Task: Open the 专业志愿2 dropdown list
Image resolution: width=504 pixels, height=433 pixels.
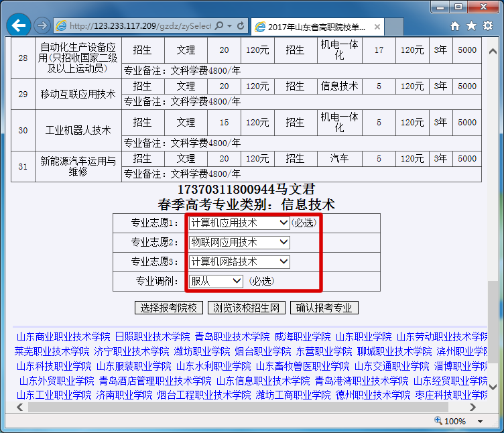Action: coord(239,242)
